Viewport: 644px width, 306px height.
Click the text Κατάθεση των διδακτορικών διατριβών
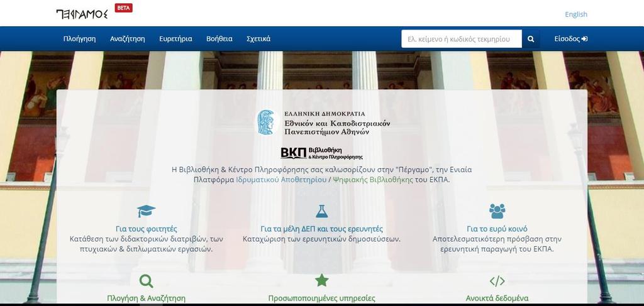click(140, 239)
